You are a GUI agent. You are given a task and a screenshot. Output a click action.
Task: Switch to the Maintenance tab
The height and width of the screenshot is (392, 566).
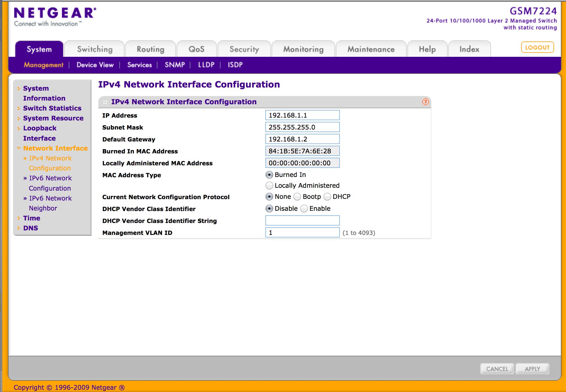371,49
